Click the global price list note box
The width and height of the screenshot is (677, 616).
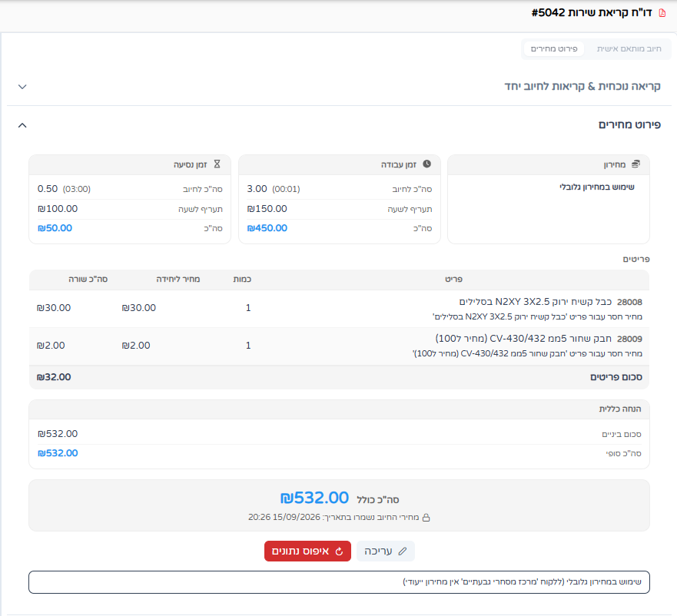339,582
